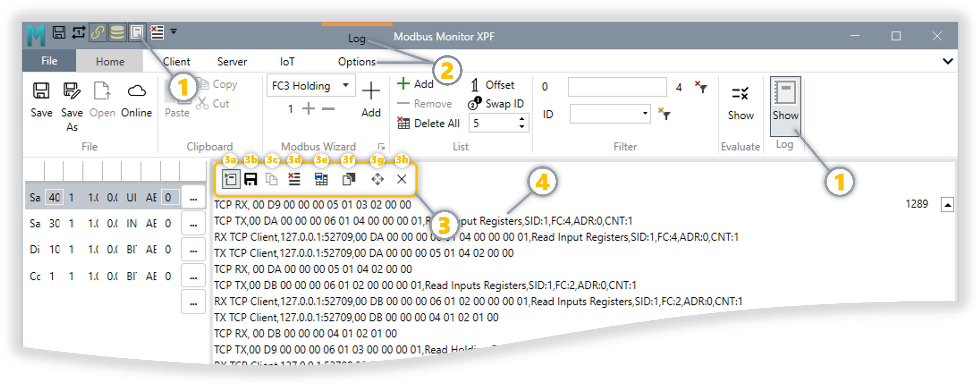Decrease Modbus Wizard count with the minus sign

point(328,109)
